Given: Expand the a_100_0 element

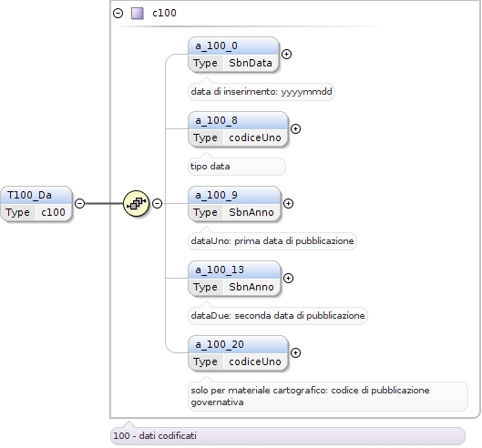Looking at the screenshot, I should (x=286, y=54).
